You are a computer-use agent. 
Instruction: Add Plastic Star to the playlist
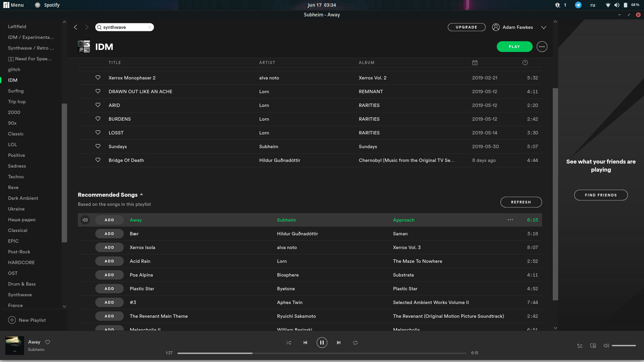pyautogui.click(x=109, y=289)
